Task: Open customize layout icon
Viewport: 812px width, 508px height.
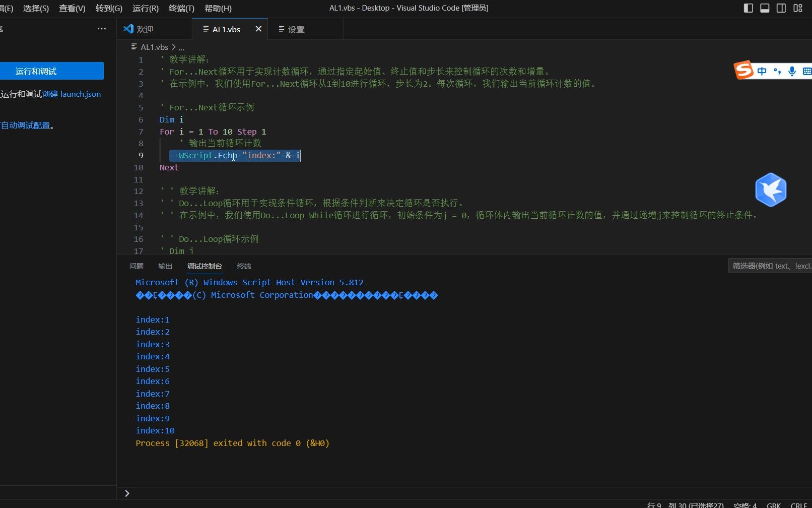Action: (798, 8)
